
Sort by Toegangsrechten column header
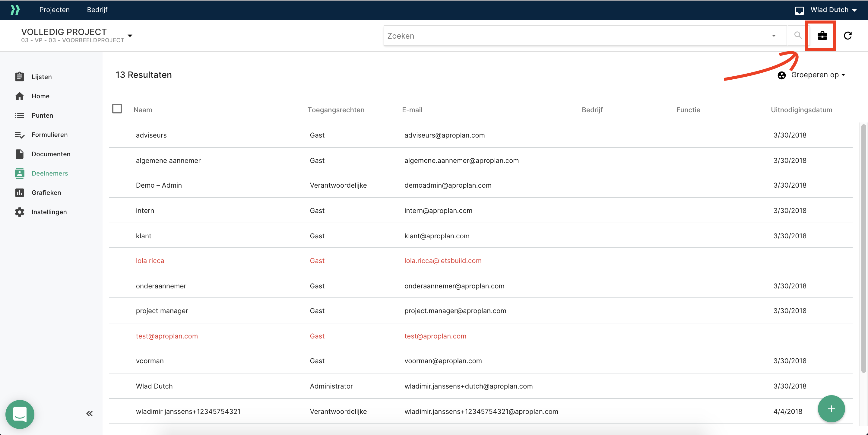click(x=336, y=110)
